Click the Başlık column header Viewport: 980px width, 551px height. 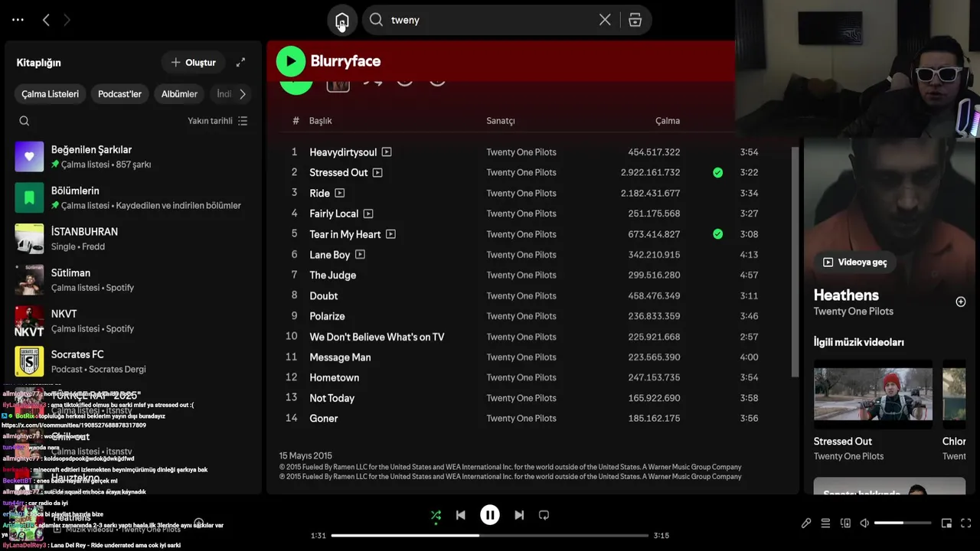pyautogui.click(x=320, y=121)
